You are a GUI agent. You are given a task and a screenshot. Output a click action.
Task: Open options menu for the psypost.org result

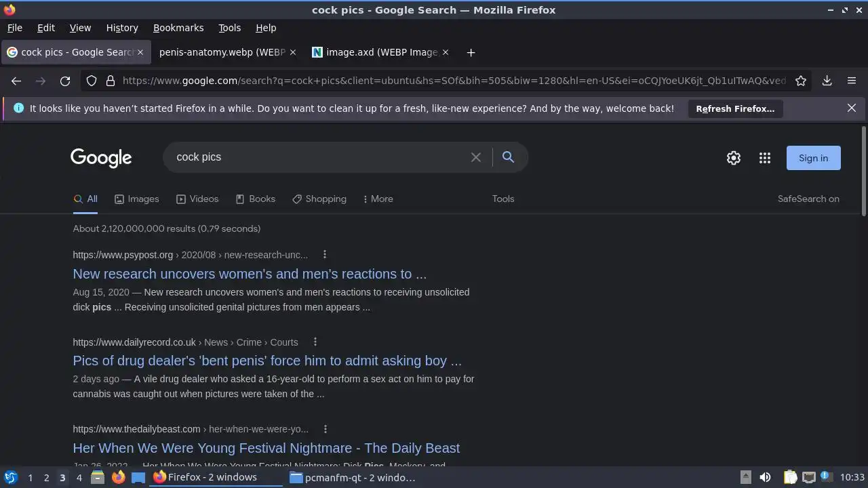point(325,254)
